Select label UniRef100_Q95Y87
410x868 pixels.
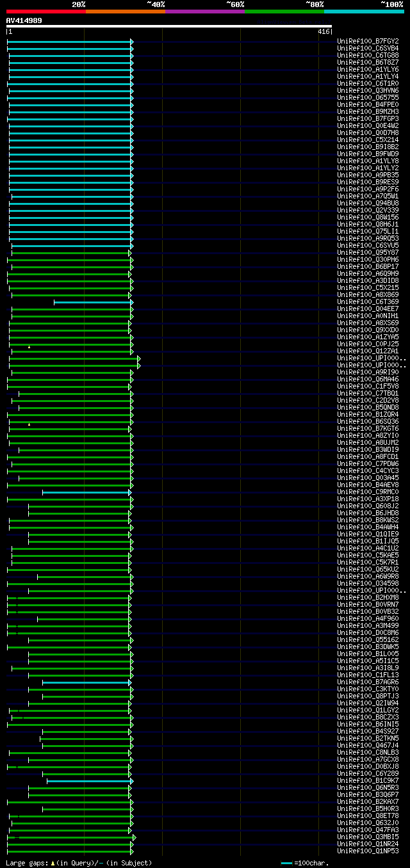pos(368,253)
